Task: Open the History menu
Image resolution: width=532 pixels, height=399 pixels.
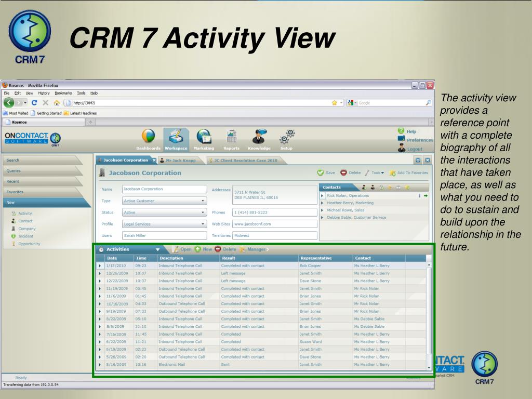Action: point(44,93)
